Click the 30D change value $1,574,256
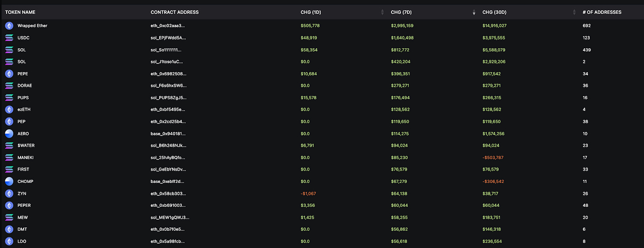 pyautogui.click(x=494, y=133)
